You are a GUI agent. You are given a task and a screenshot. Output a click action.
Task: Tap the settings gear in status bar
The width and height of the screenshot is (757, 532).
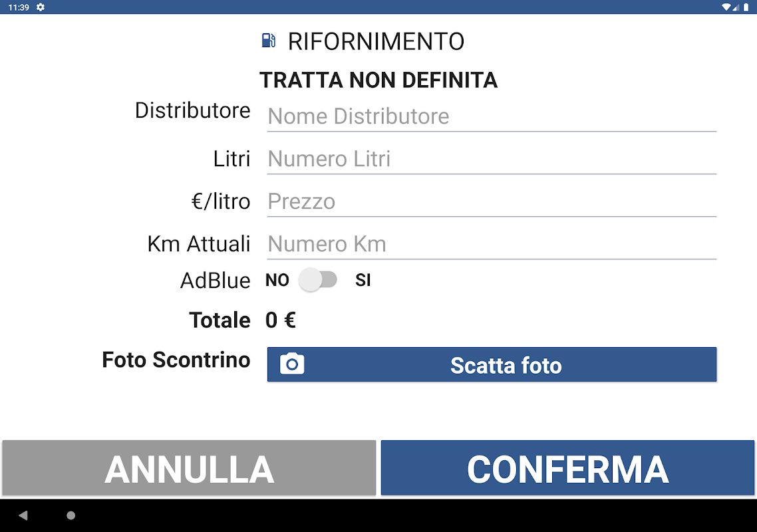pyautogui.click(x=41, y=7)
